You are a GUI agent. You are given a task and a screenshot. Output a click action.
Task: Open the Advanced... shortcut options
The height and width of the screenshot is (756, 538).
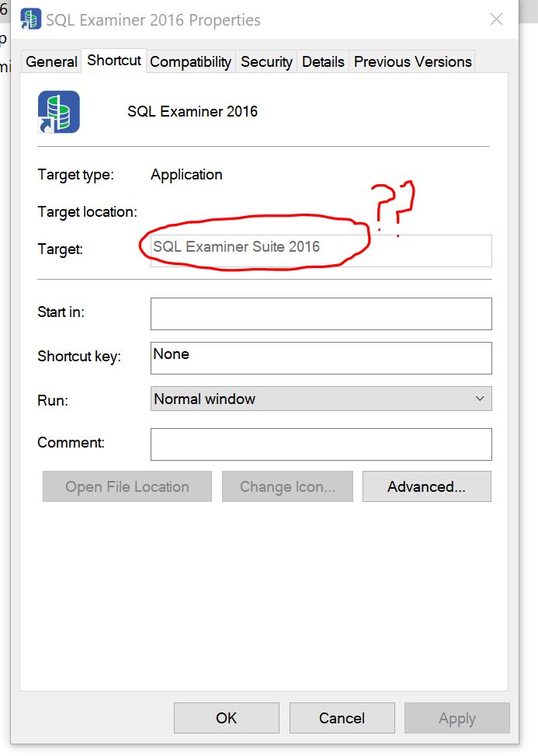click(427, 486)
